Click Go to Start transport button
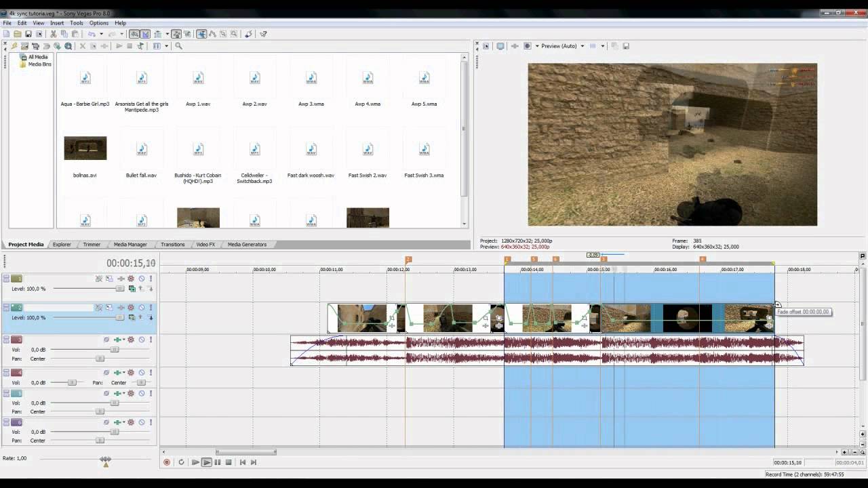This screenshot has height=488, width=868. tap(243, 462)
